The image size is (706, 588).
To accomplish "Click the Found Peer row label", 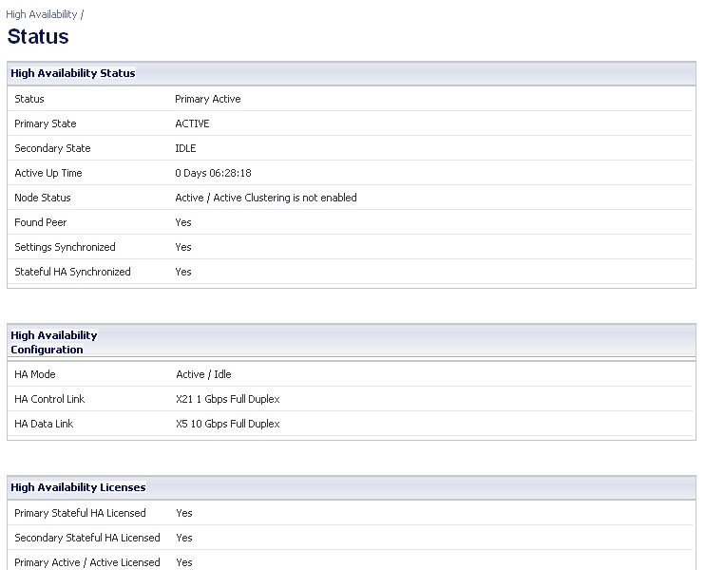I will click(x=41, y=222).
